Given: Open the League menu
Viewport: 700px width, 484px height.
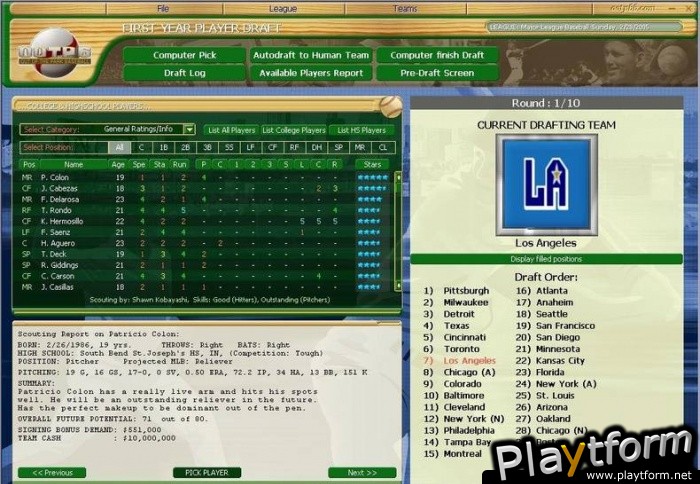Looking at the screenshot, I should 283,8.
